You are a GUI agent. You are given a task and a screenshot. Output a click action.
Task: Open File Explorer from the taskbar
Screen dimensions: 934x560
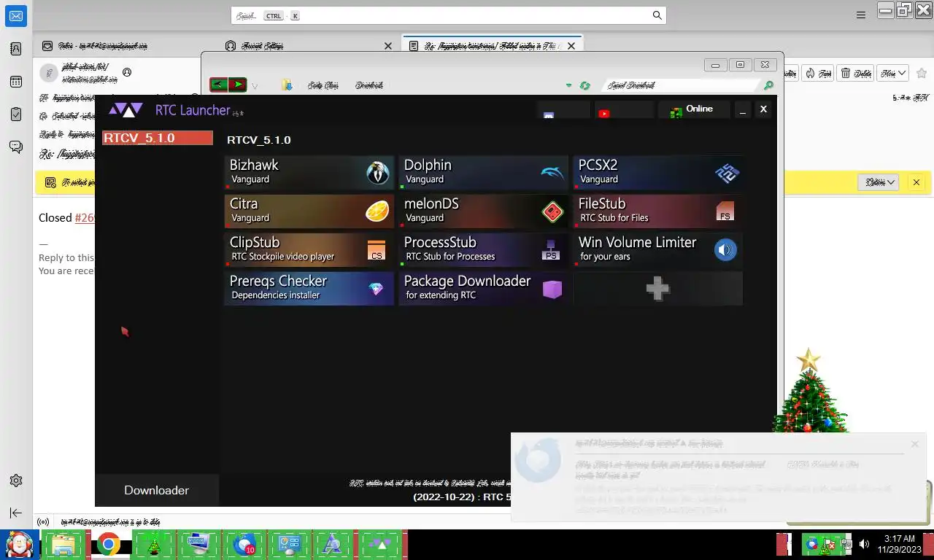pyautogui.click(x=64, y=545)
